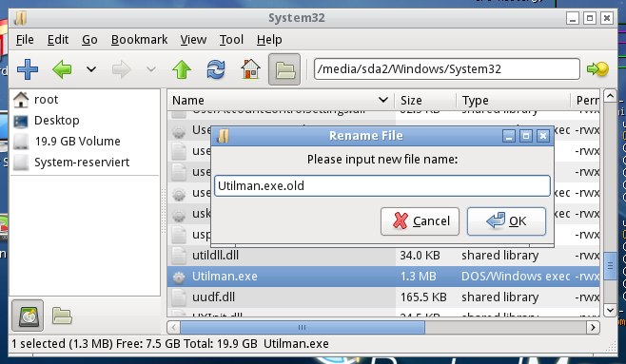
Task: Select the Utilman.exe file row
Action: click(x=383, y=277)
